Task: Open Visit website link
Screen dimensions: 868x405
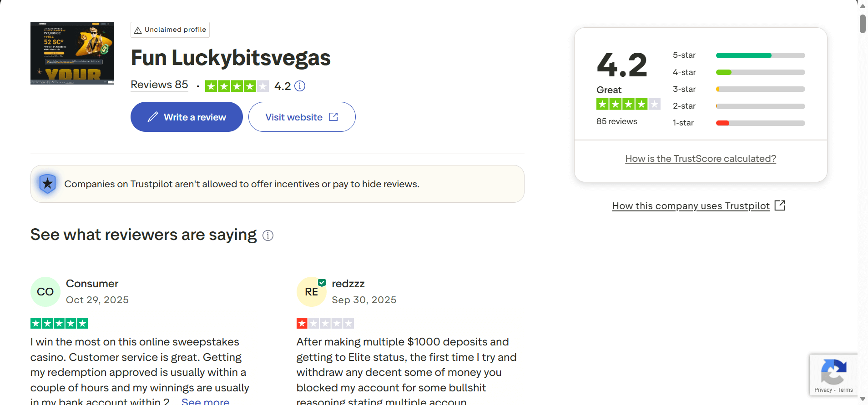Action: [302, 117]
